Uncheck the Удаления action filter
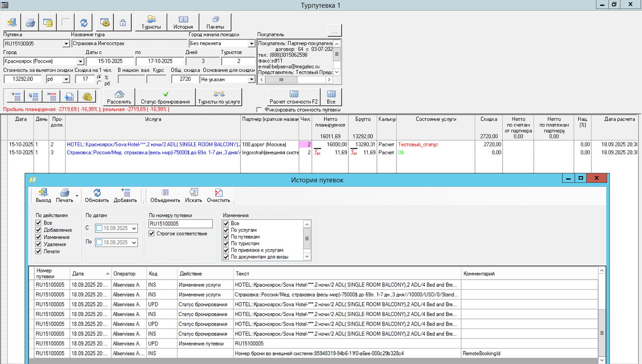642x364 pixels. coord(39,244)
